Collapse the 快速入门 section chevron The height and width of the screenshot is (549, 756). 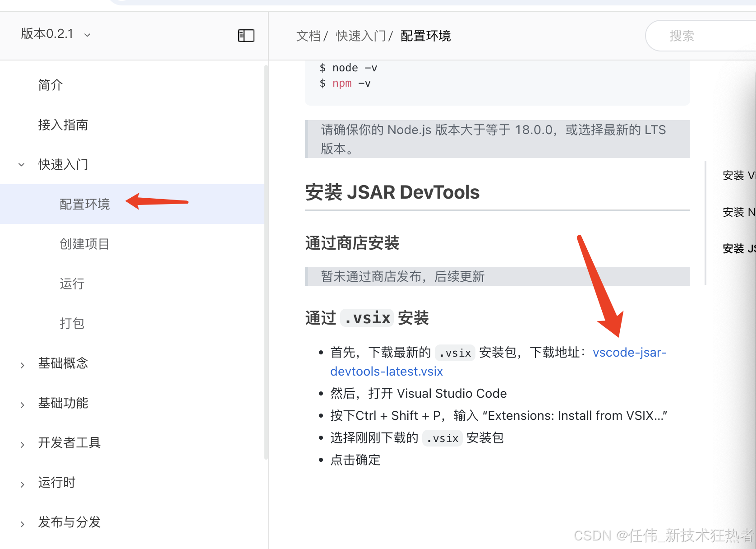pyautogui.click(x=22, y=165)
